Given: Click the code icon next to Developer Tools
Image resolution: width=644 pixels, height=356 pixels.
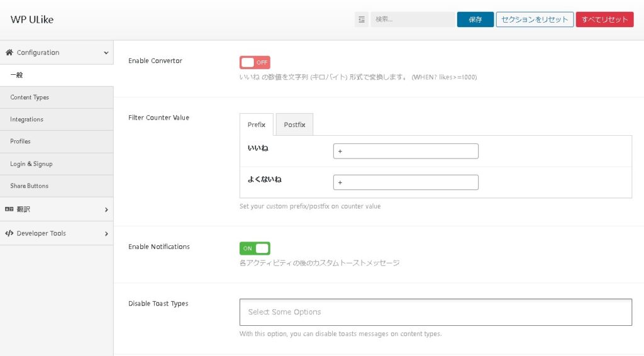Looking at the screenshot, I should tap(9, 233).
